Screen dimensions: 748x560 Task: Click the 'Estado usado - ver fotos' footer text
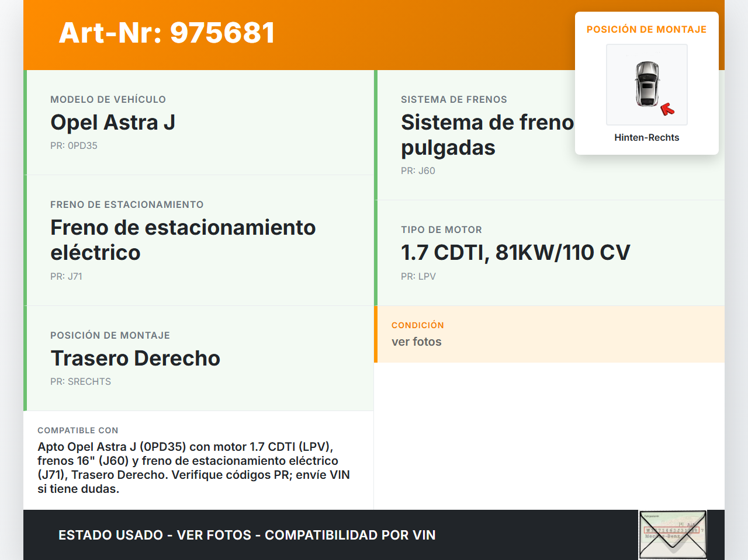(x=247, y=535)
